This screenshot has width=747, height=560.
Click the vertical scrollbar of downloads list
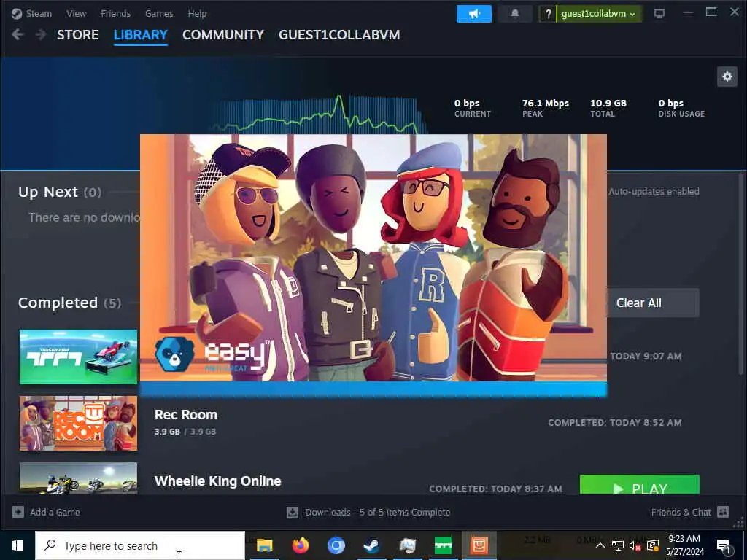pos(741,274)
